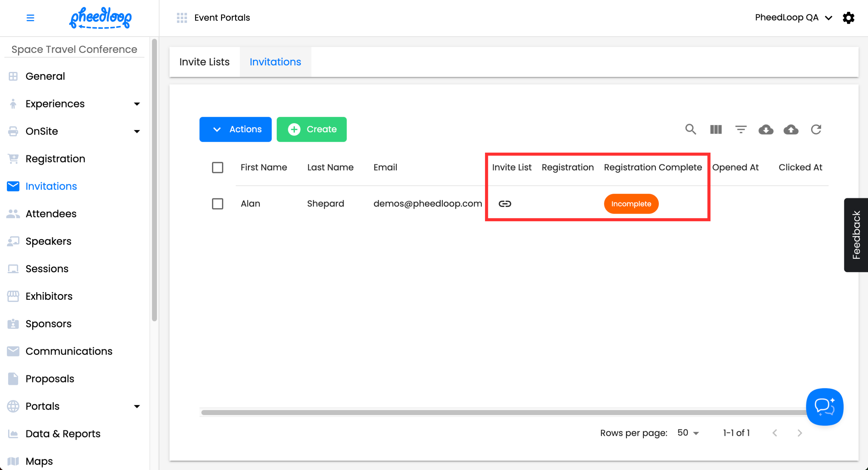
Task: Open the chat assistant bubble
Action: coord(824,407)
